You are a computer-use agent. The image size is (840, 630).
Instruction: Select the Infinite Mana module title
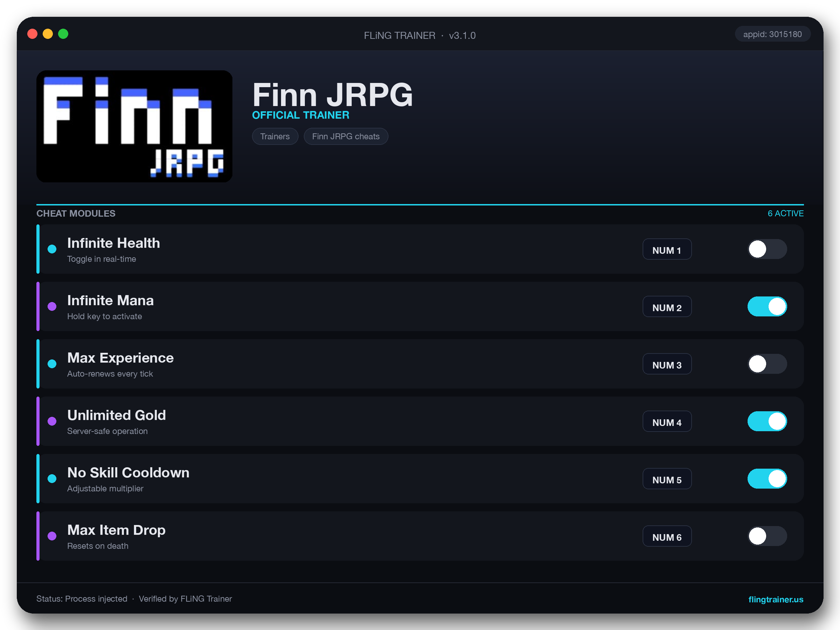coord(111,300)
